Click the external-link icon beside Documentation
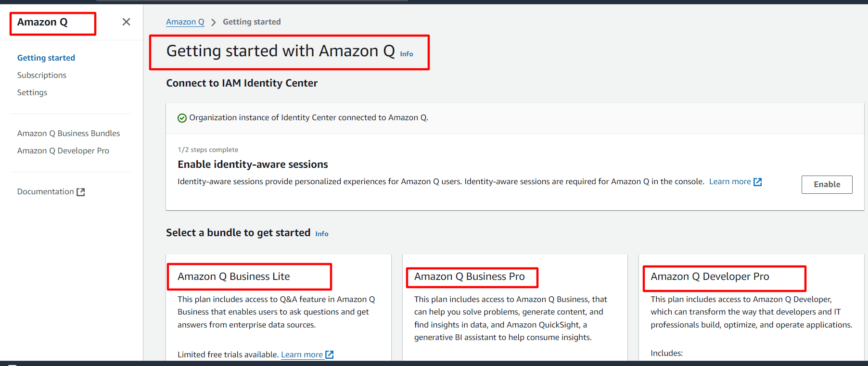This screenshot has height=366, width=868. (81, 192)
